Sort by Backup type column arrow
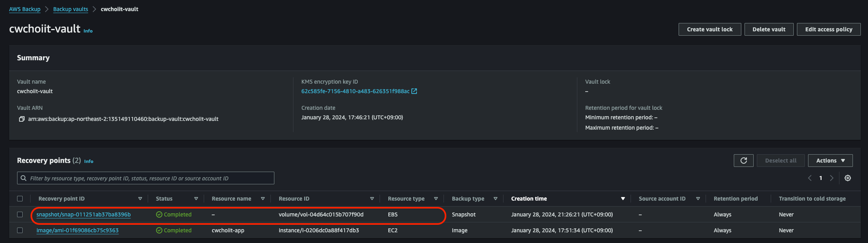The width and height of the screenshot is (868, 243). [x=496, y=199]
